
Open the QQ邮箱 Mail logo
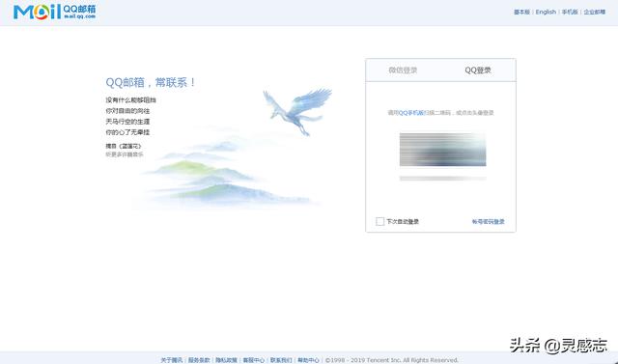point(54,12)
